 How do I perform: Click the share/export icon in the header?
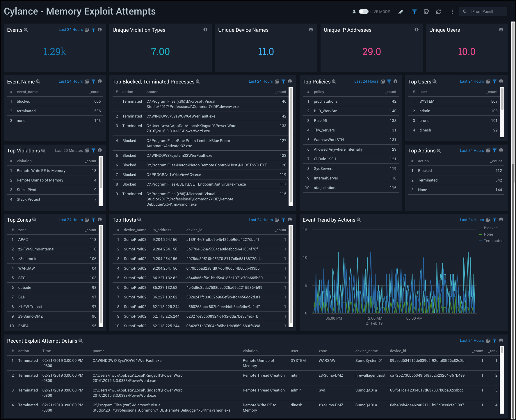[x=426, y=12]
